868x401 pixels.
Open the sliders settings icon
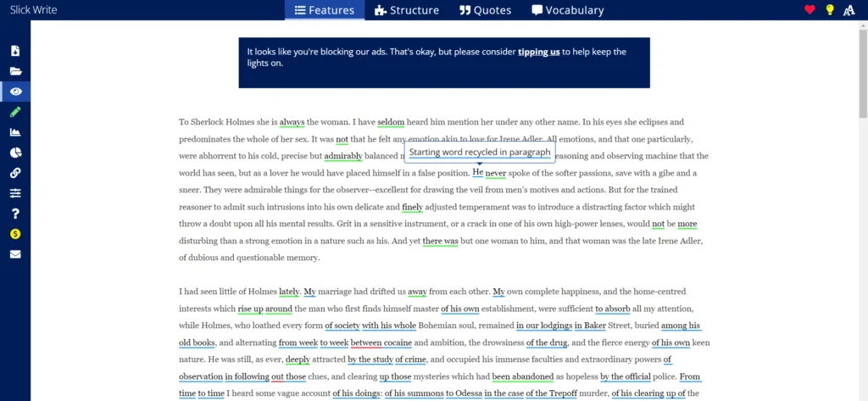click(x=15, y=193)
